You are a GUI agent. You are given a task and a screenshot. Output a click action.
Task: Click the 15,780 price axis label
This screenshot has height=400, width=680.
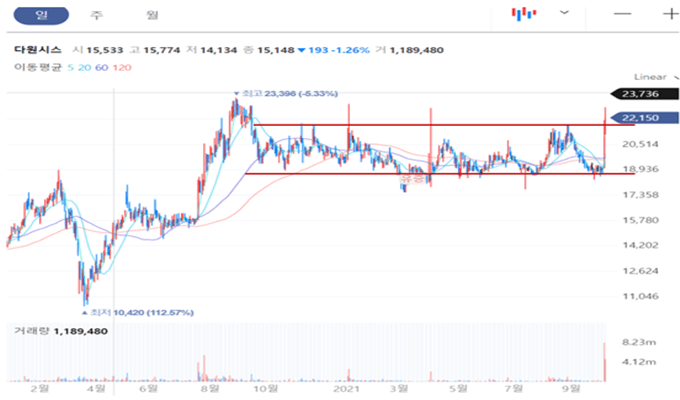tap(640, 220)
